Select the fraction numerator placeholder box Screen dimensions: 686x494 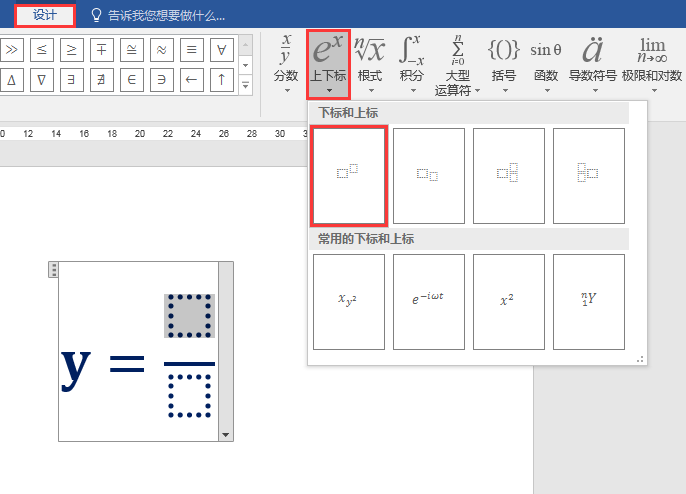[x=189, y=316]
